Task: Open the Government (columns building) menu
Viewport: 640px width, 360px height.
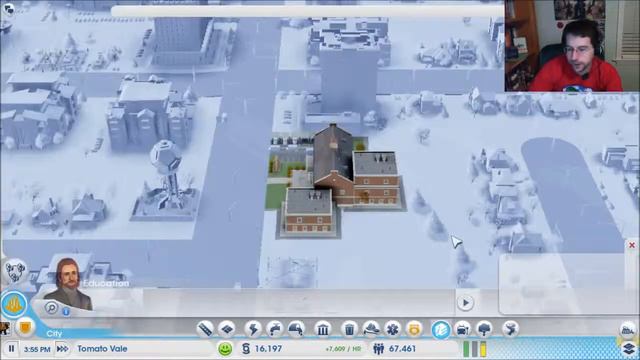Action: (323, 329)
